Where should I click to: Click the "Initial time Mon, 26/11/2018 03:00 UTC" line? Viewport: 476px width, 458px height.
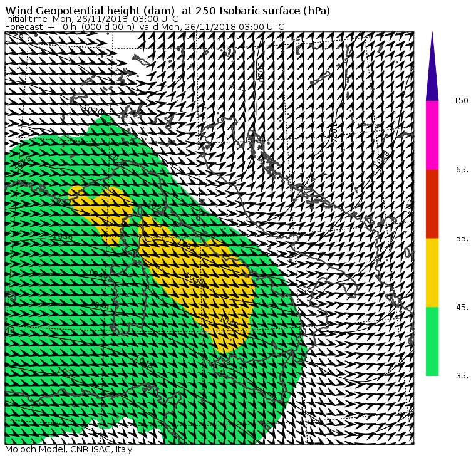point(91,19)
